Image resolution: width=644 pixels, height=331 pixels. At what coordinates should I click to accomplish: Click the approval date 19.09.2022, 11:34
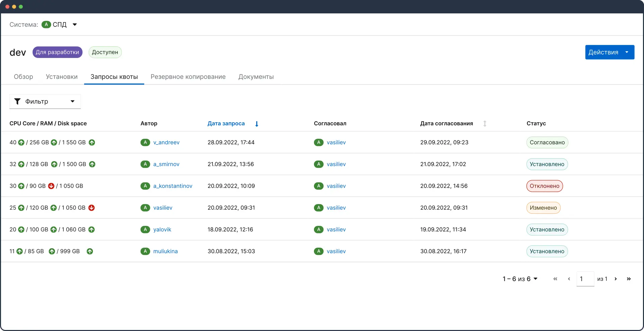[x=443, y=229]
